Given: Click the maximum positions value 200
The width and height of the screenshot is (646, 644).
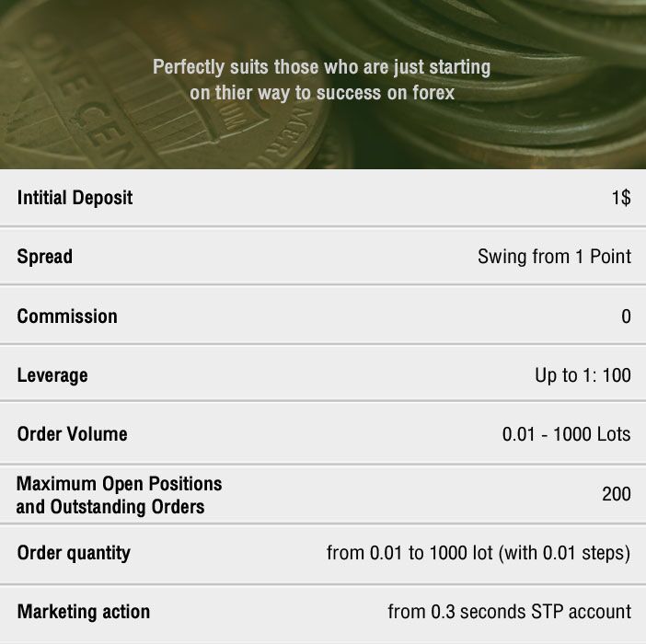Looking at the screenshot, I should (x=617, y=494).
